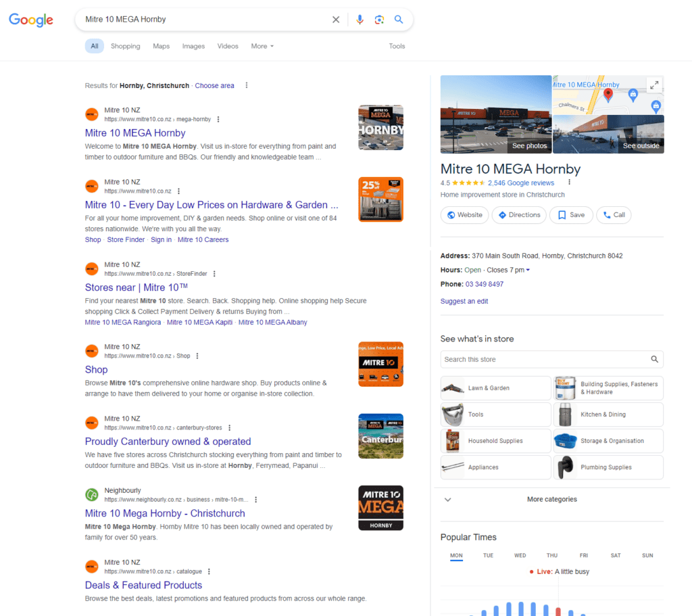Open the 'See outside' street view image
This screenshot has width=692, height=616.
pyautogui.click(x=609, y=135)
